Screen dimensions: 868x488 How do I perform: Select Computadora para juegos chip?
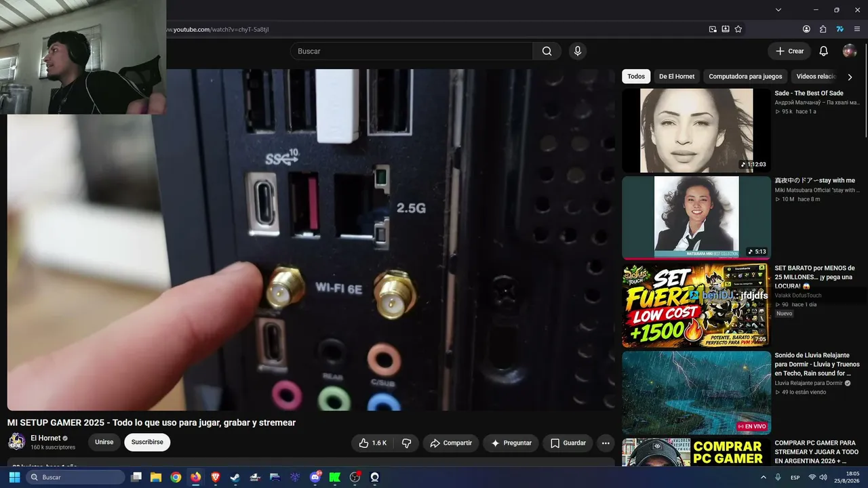(x=745, y=77)
